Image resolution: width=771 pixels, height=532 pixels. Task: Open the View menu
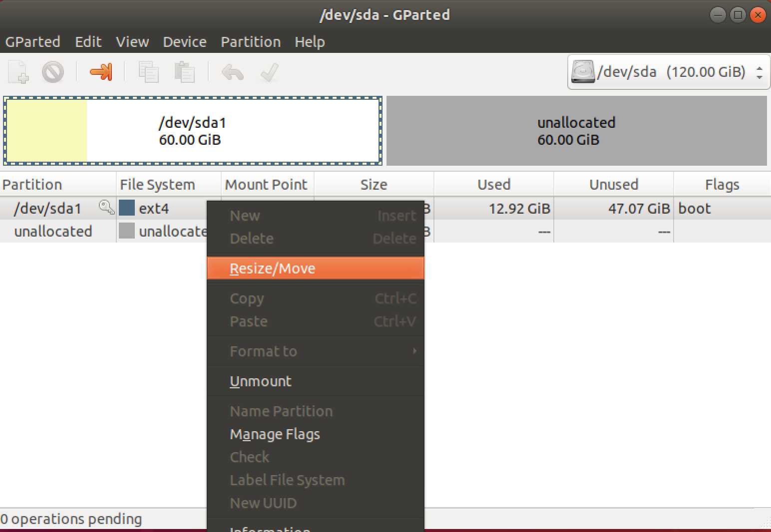coord(132,41)
